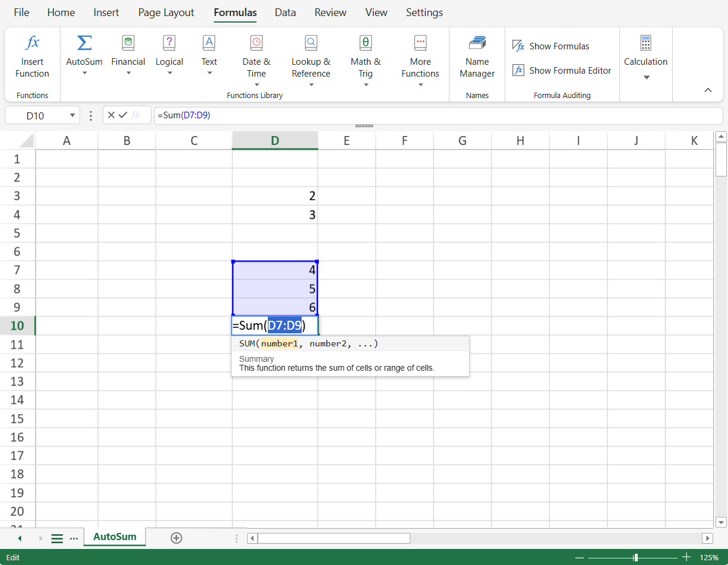Open the Logical functions icon

[169, 43]
